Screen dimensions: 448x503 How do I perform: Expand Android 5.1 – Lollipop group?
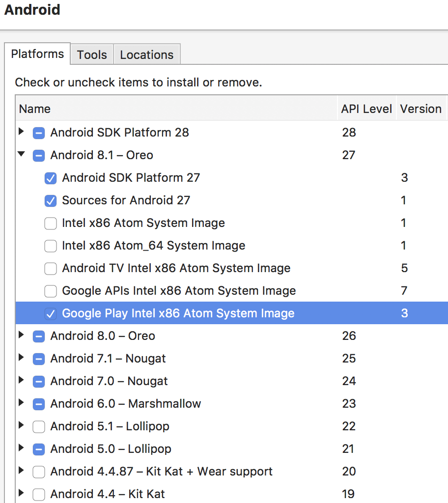[21, 425]
